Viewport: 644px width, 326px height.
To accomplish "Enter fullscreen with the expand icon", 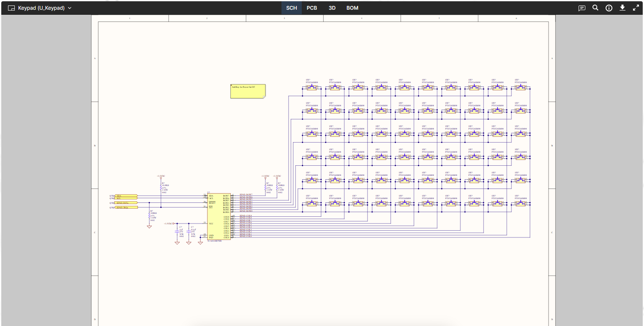I will click(x=636, y=8).
